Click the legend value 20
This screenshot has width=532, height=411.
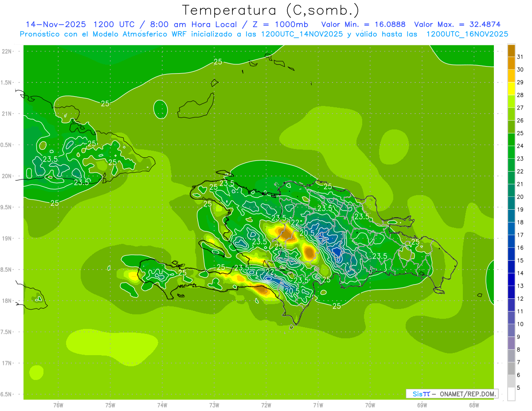tap(520, 196)
